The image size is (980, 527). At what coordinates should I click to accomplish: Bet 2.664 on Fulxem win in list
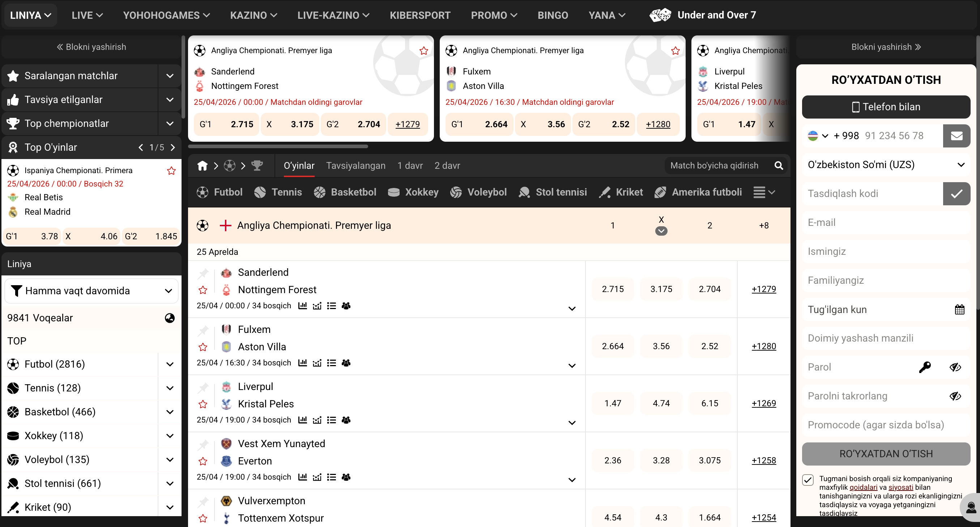pyautogui.click(x=613, y=346)
